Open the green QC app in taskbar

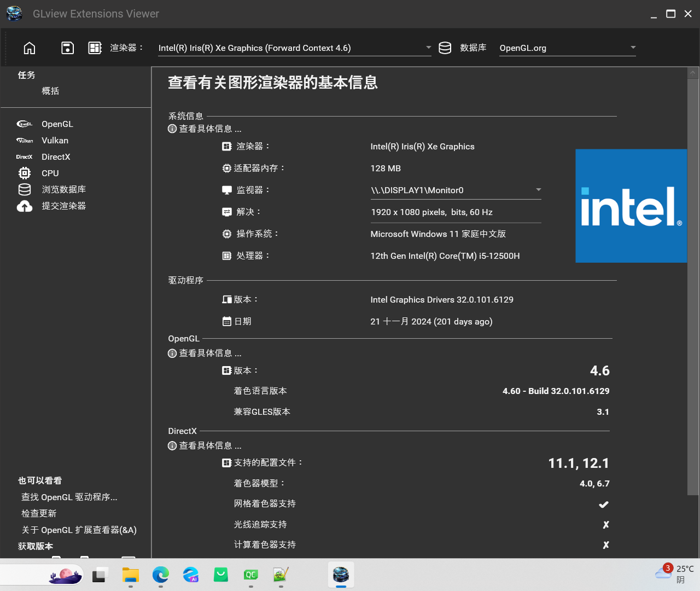click(x=251, y=575)
